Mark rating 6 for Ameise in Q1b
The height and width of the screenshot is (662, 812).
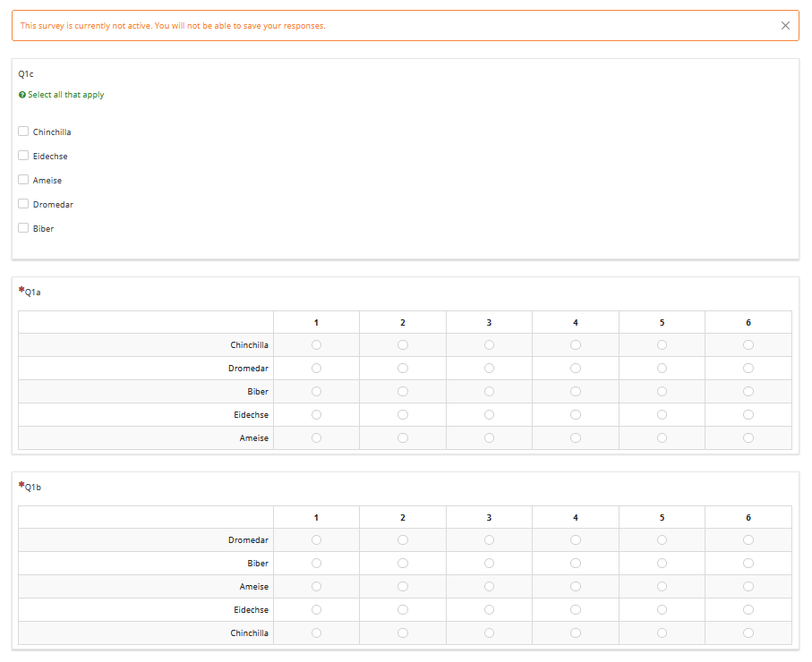748,587
